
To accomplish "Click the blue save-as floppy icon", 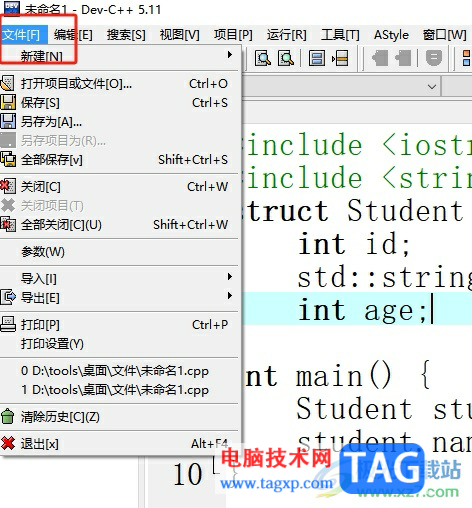I will tap(8, 121).
